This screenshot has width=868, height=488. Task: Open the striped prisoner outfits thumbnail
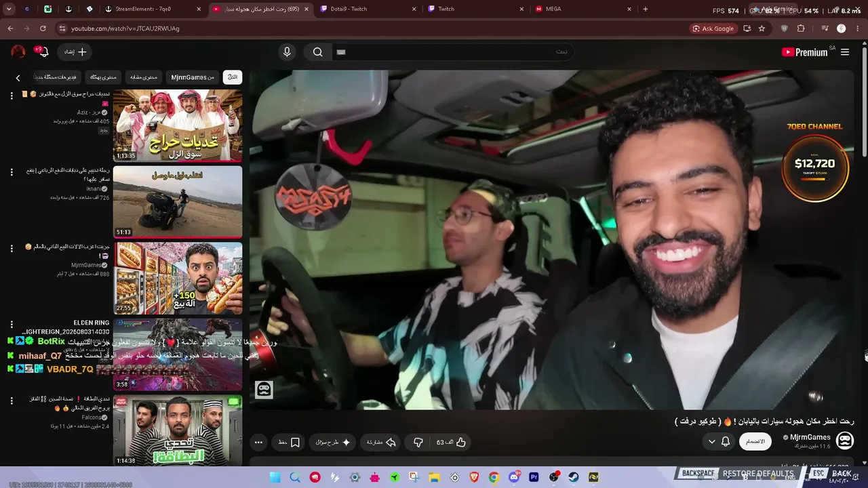(x=178, y=431)
